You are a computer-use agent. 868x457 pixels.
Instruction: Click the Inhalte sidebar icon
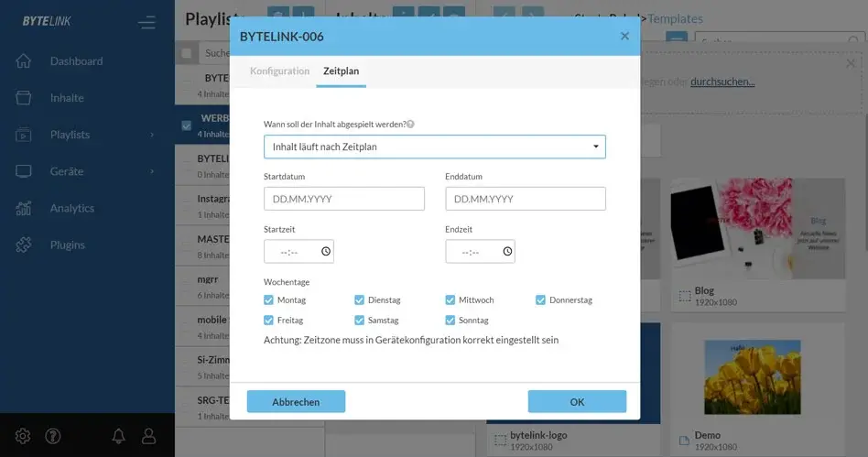[x=23, y=97]
